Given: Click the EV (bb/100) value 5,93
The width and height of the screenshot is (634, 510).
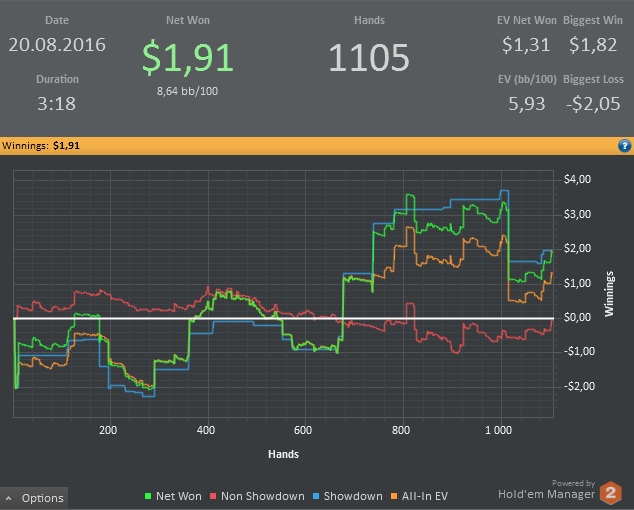Looking at the screenshot, I should coord(526,104).
